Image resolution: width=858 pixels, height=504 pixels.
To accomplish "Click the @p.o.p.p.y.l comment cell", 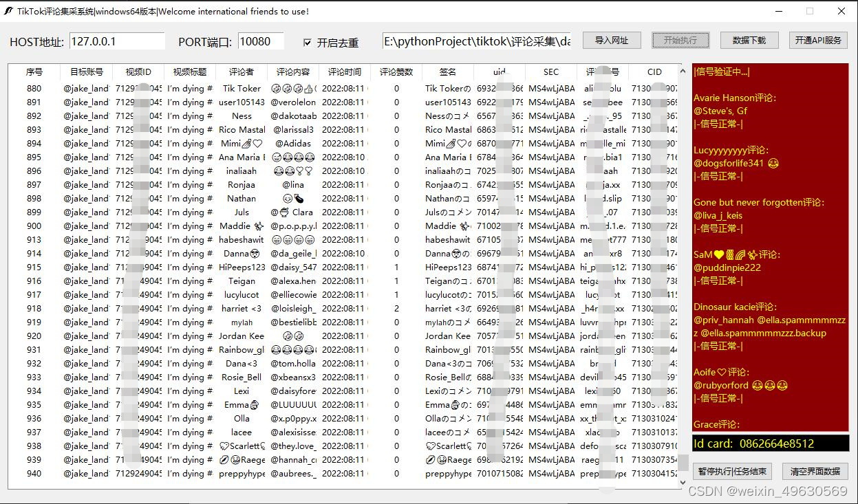I will pos(293,226).
